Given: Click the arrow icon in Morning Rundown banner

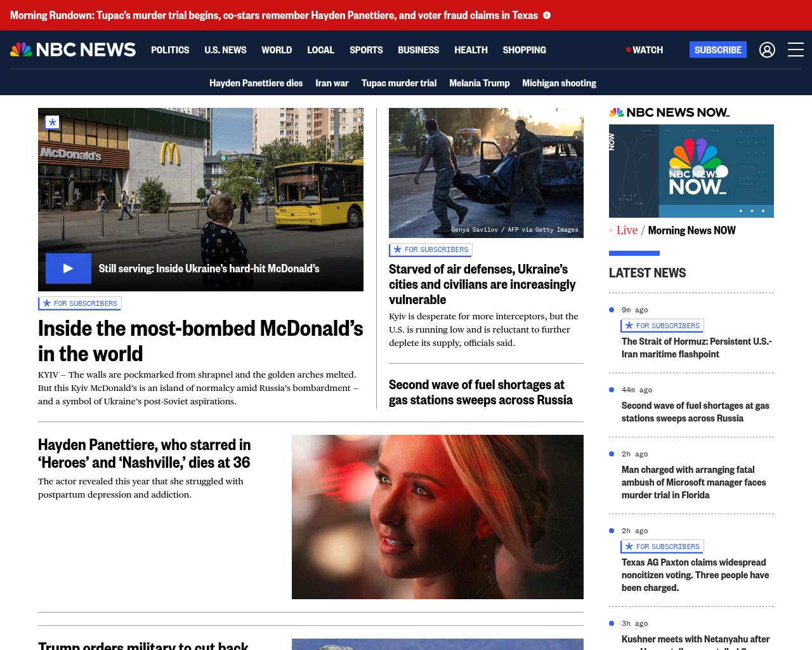Looking at the screenshot, I should point(547,15).
